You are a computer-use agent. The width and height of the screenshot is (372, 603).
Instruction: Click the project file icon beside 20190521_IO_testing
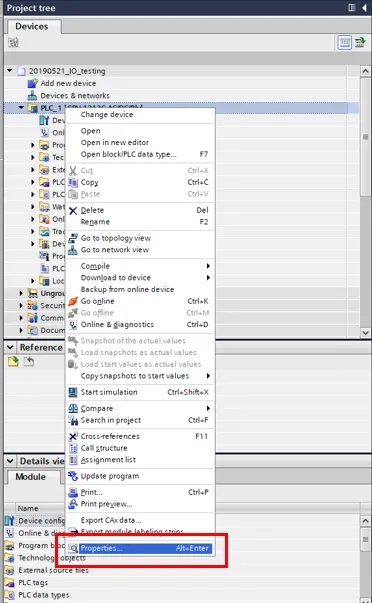22,71
